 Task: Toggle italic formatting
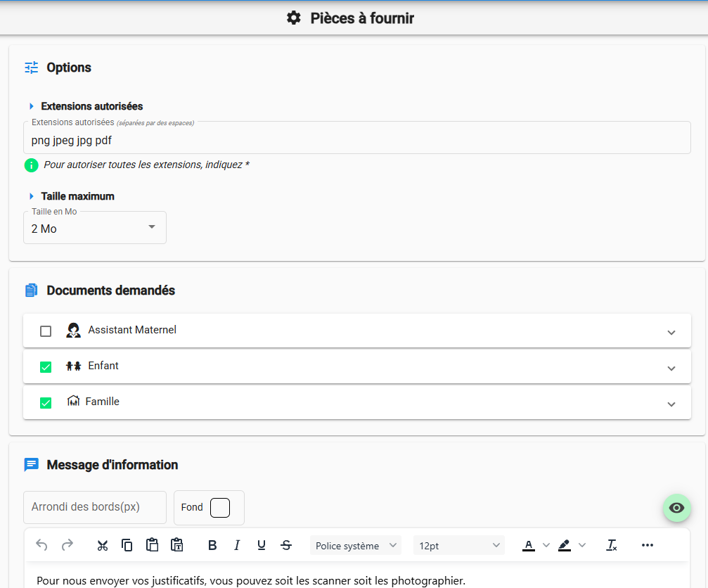point(237,545)
